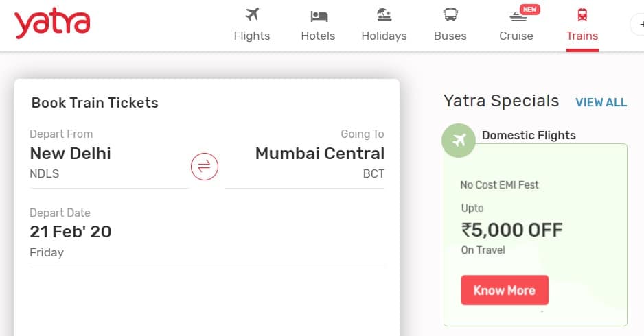Click the green Domestic Flights airplane badge
Viewport: 644px width, 336px height.
tap(459, 141)
